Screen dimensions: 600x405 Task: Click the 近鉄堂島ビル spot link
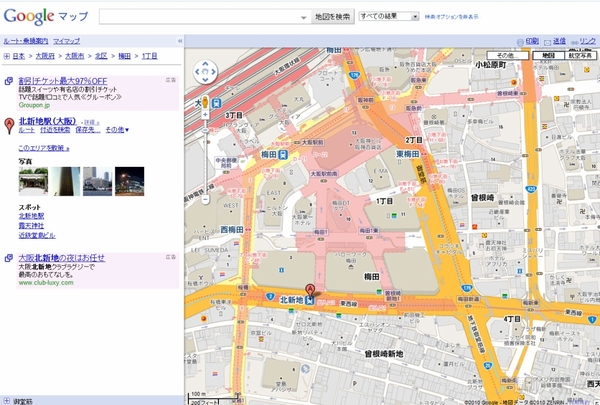click(x=37, y=235)
